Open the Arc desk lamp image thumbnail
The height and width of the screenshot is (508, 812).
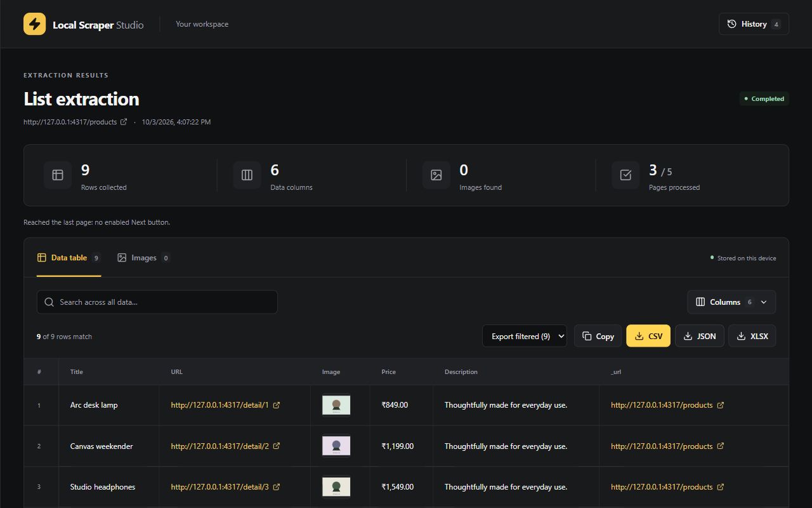point(336,405)
